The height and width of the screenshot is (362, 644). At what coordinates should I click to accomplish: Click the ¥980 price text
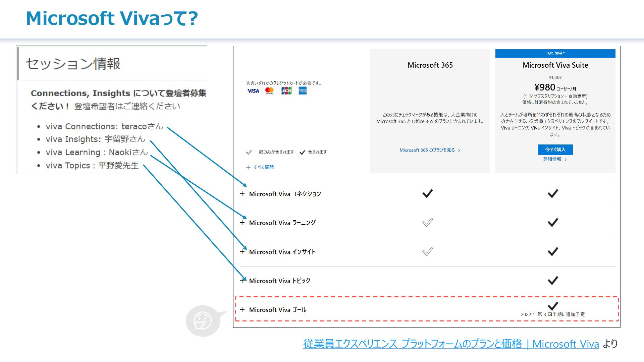point(545,87)
